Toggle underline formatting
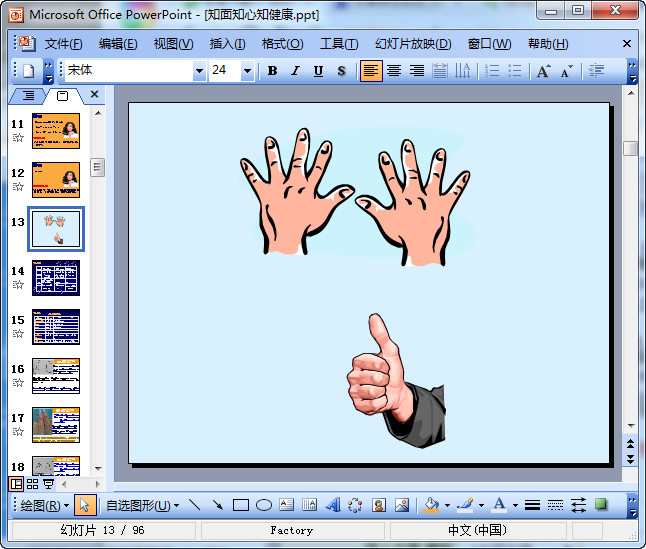This screenshot has width=646, height=549. (x=318, y=71)
